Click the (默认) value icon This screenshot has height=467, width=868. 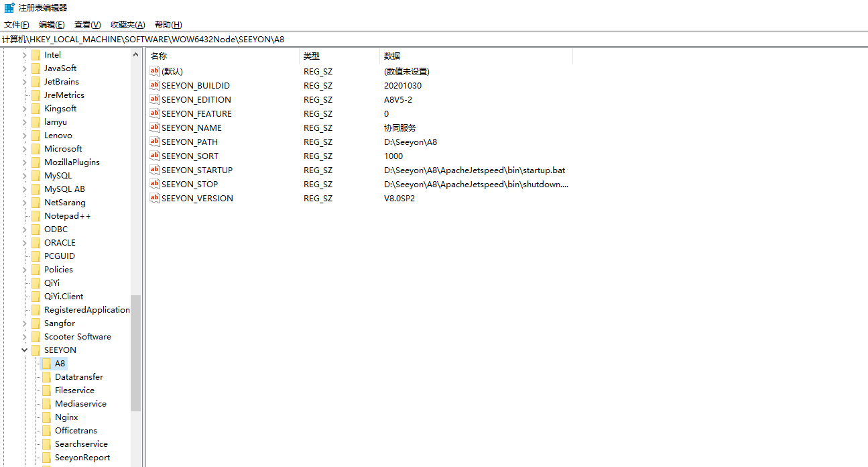155,71
